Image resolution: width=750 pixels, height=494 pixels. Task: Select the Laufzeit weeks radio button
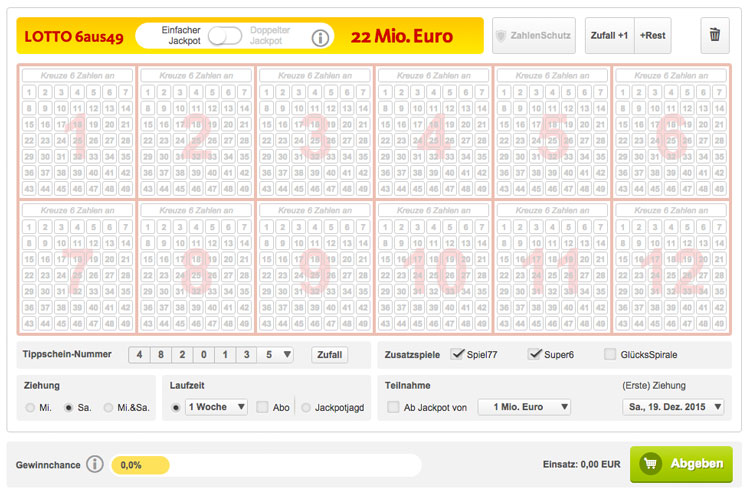tap(176, 407)
